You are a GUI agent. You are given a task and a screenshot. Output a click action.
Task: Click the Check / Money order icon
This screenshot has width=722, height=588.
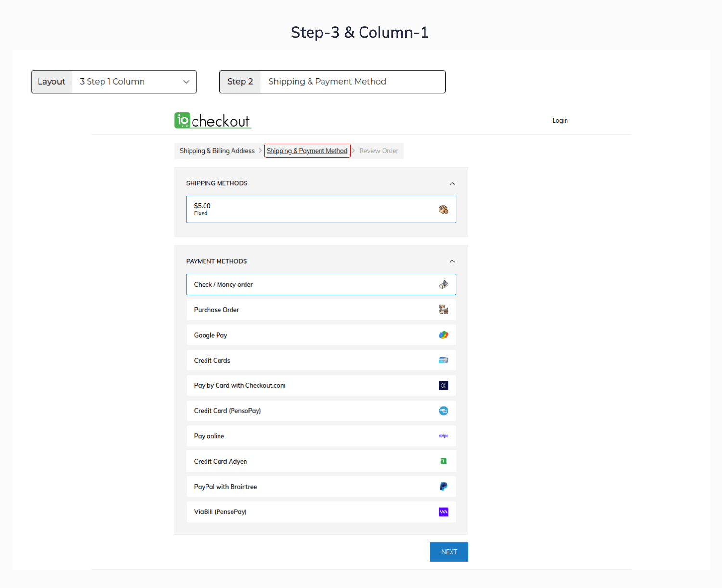coord(443,285)
